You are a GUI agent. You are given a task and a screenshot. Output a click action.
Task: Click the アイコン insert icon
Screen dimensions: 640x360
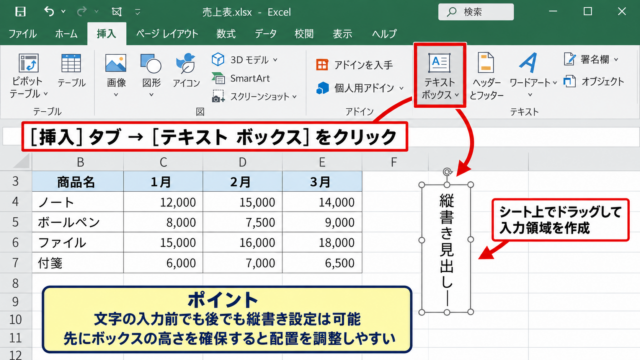[186, 63]
